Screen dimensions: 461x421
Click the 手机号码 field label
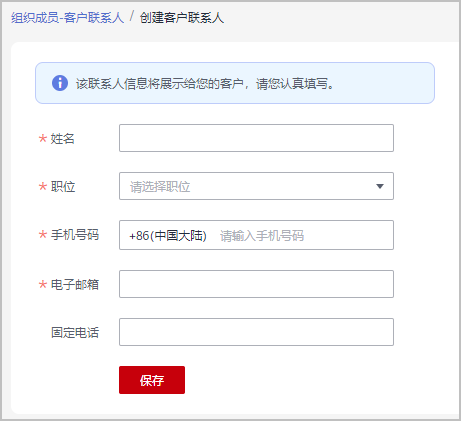[75, 235]
